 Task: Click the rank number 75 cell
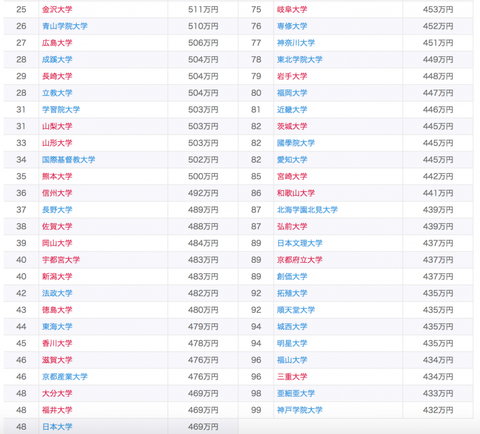[x=256, y=10]
